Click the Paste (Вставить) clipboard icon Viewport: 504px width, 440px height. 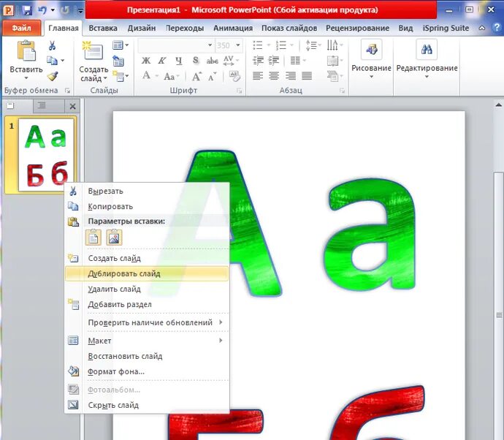26,51
